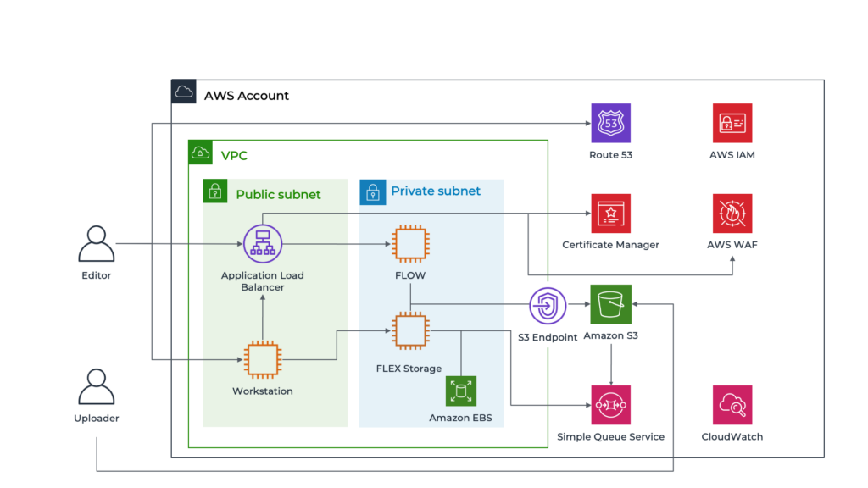Select the FLOW compute instance icon

tap(410, 243)
